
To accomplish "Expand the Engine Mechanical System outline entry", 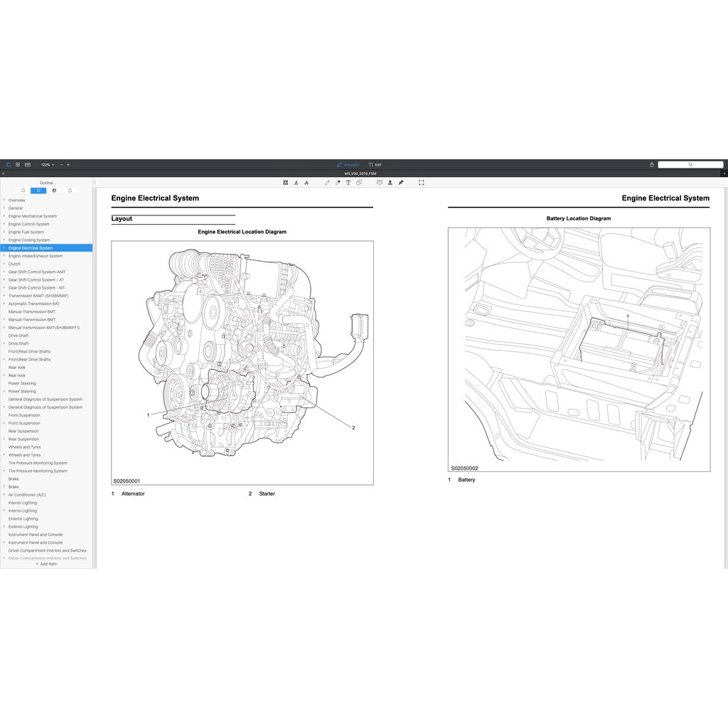I will [4, 216].
